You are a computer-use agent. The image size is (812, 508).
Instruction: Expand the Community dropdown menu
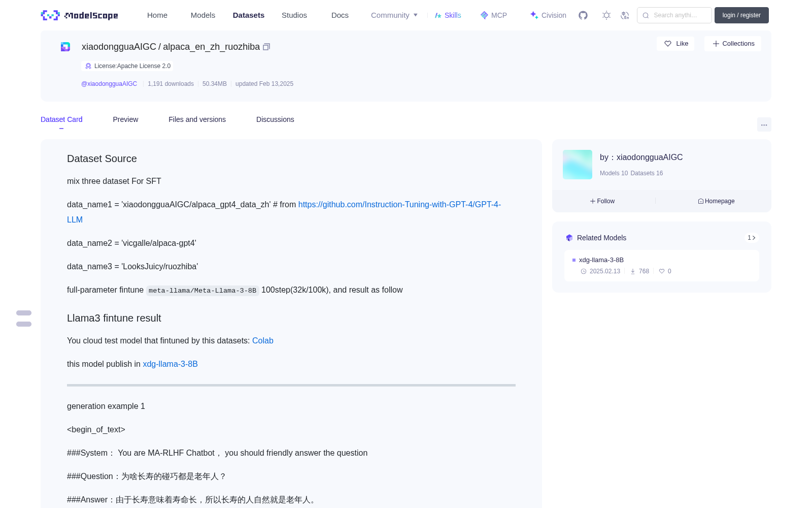click(394, 15)
